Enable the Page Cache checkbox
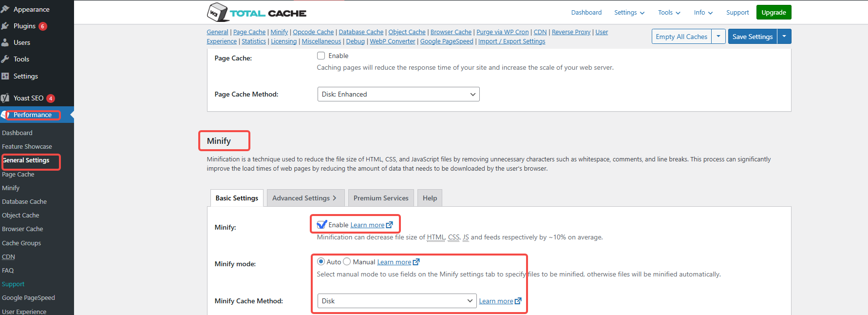Screen dimensions: 868x315 [321, 56]
